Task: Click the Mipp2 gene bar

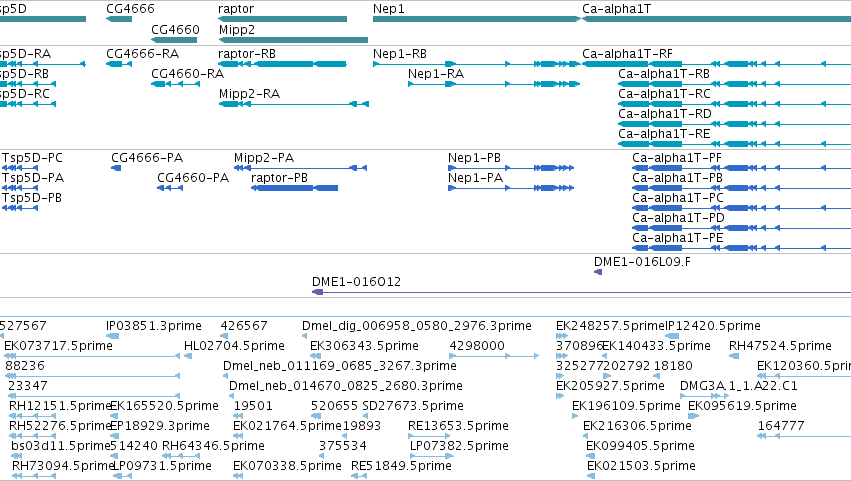Action: pos(294,40)
